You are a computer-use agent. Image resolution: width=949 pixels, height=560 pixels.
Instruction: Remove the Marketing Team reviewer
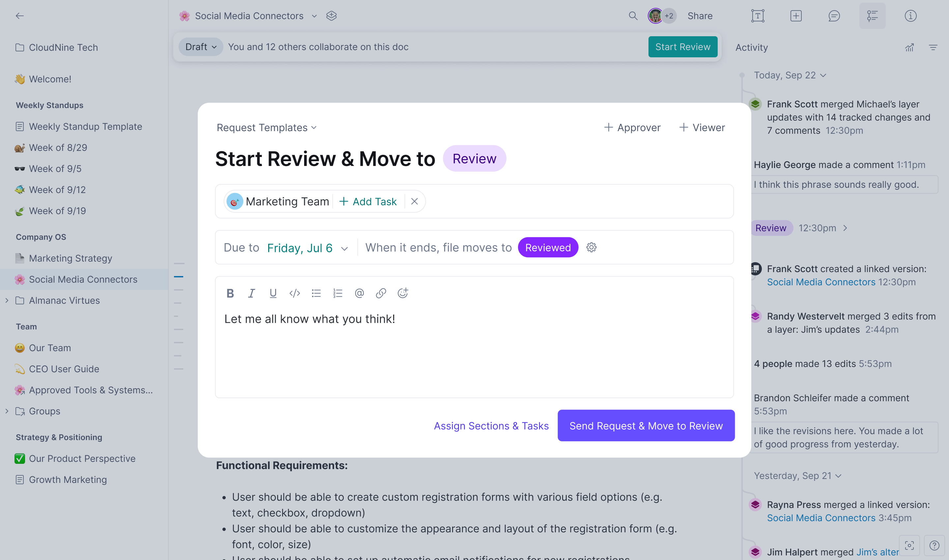click(x=414, y=202)
